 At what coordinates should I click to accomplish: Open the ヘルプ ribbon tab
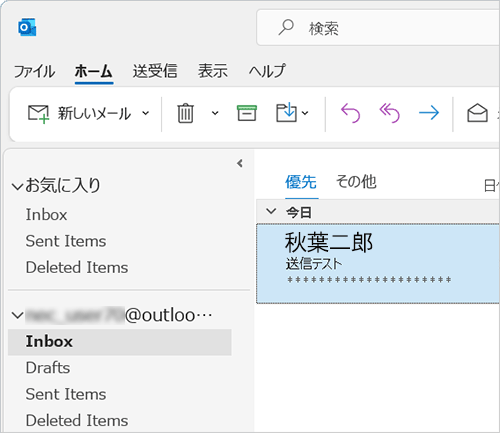coord(267,71)
